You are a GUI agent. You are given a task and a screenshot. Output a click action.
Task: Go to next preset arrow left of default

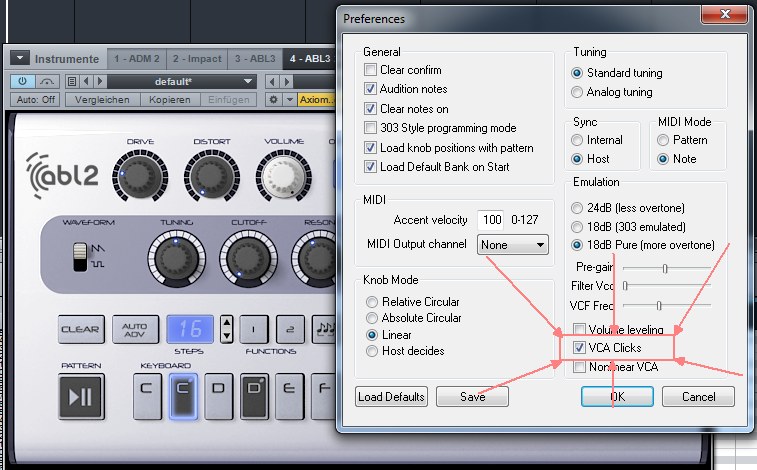point(100,81)
